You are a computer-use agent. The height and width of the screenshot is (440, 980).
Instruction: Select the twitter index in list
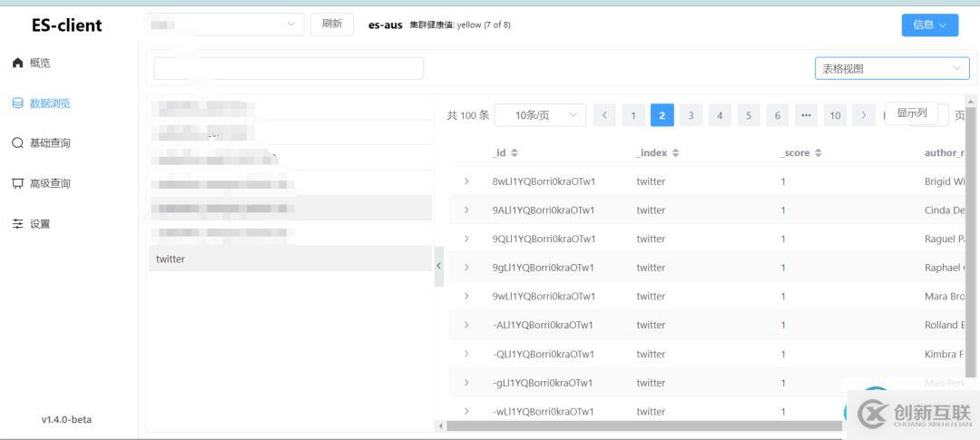pos(171,259)
